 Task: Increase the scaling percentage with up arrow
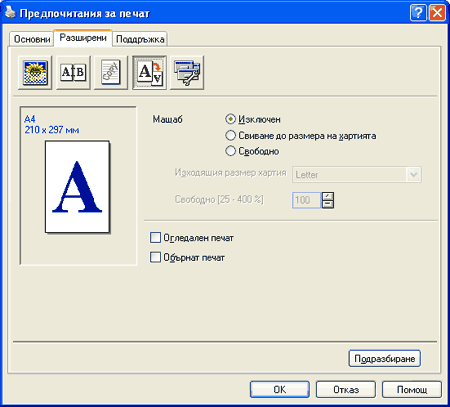click(328, 196)
